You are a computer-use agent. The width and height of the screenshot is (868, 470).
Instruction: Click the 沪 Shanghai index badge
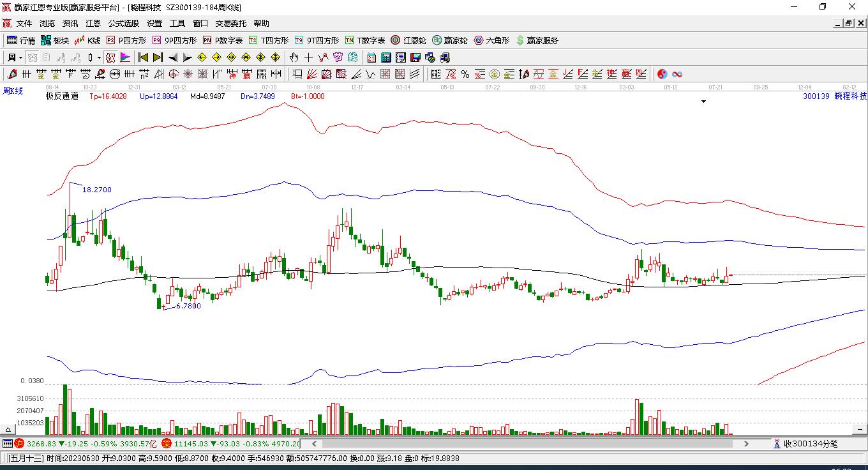(x=19, y=443)
